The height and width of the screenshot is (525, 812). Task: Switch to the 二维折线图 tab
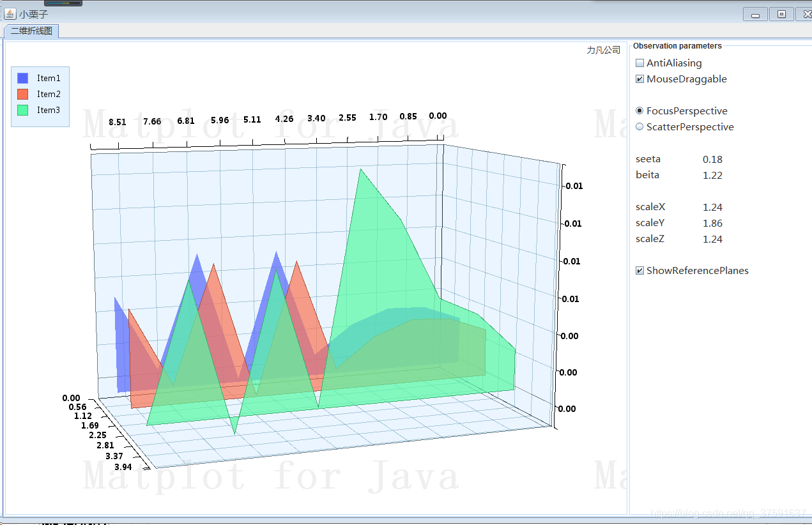tap(31, 30)
